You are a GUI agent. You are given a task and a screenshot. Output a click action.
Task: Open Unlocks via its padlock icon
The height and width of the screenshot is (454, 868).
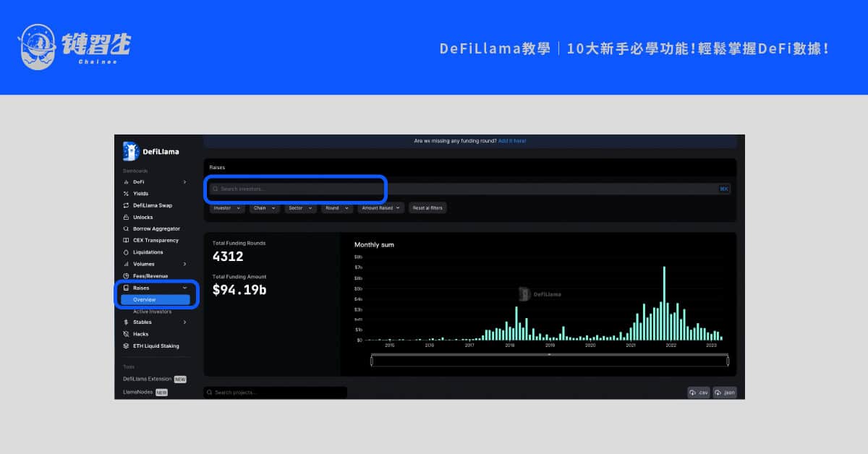click(126, 217)
